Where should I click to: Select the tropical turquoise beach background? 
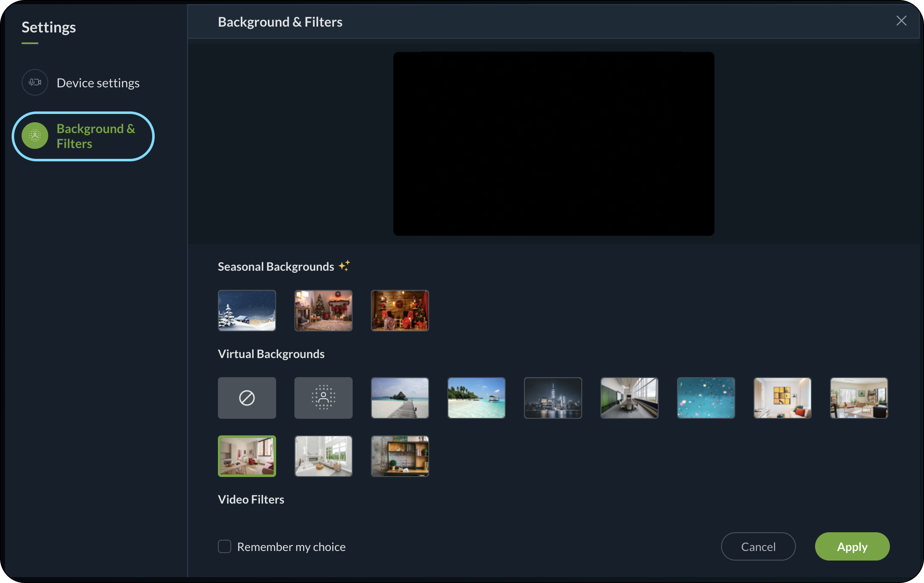point(476,398)
